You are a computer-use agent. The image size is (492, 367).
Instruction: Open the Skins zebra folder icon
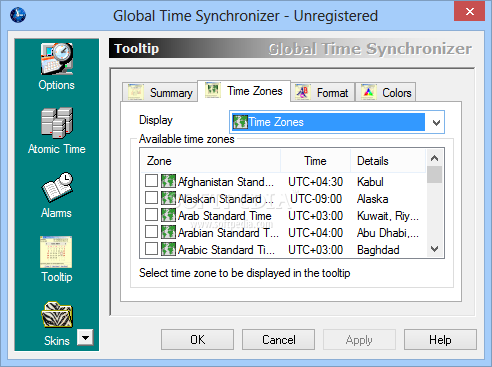(57, 315)
